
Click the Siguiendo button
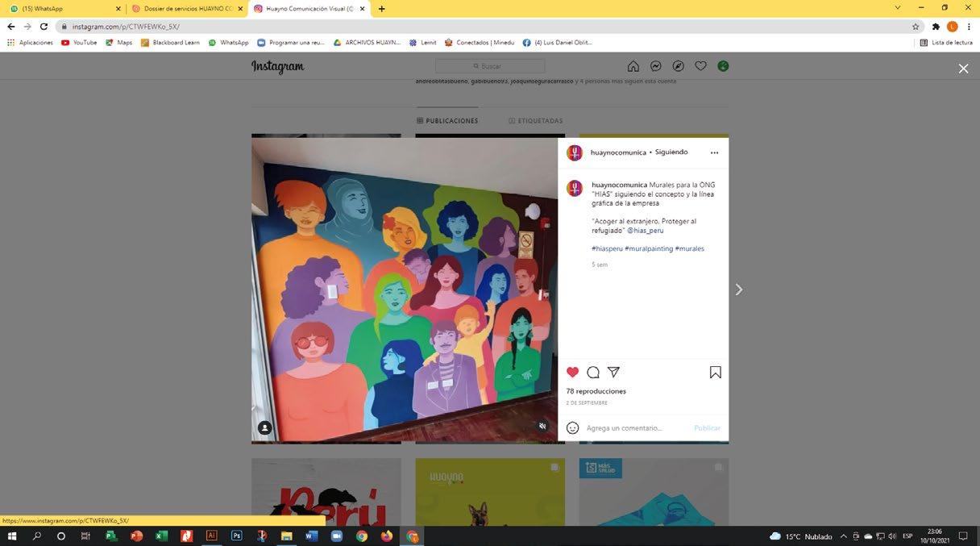671,152
